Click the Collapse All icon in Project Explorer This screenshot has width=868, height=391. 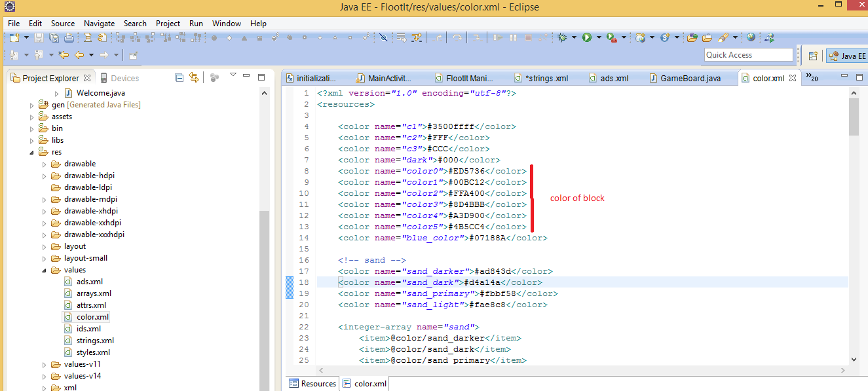click(179, 78)
